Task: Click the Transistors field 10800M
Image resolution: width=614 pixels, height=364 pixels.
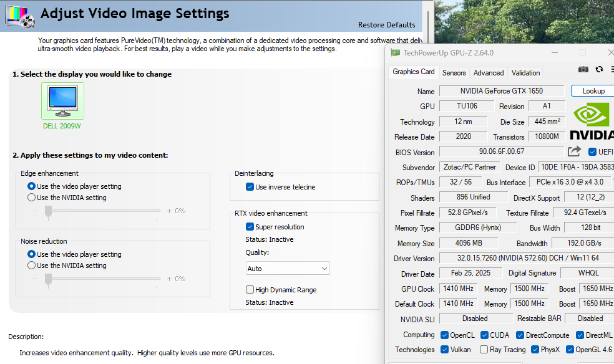Action: tap(547, 136)
